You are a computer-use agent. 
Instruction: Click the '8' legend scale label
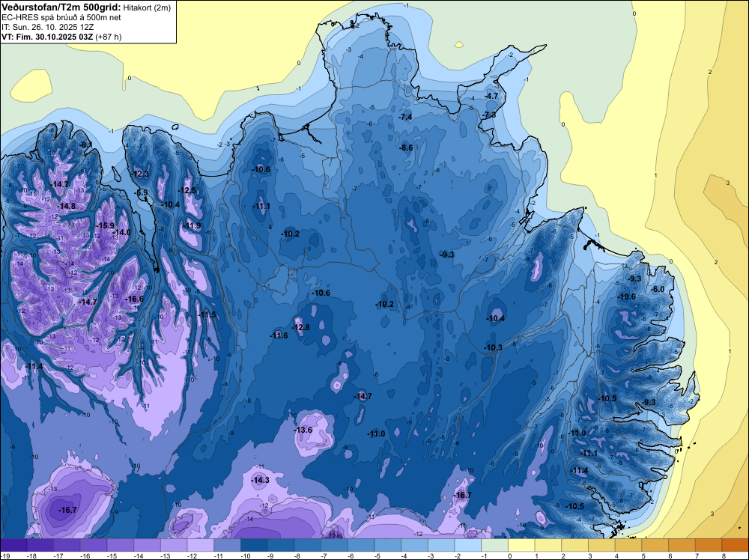click(724, 556)
